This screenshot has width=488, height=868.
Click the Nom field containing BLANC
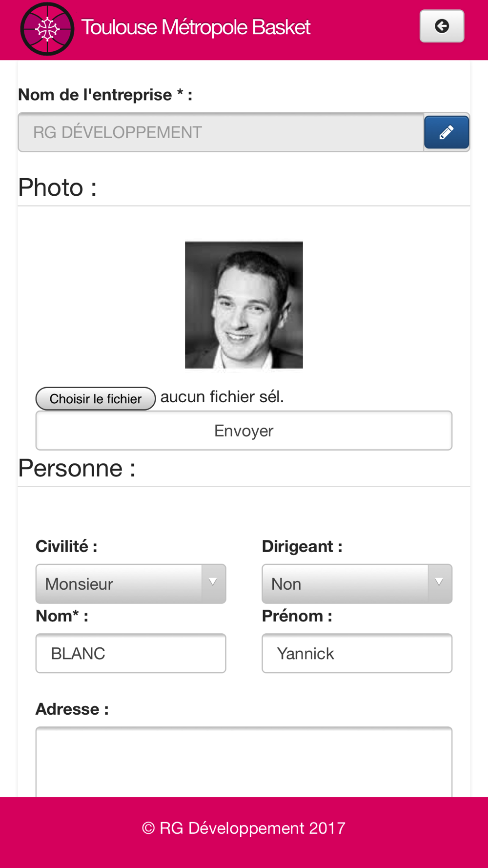tap(131, 653)
